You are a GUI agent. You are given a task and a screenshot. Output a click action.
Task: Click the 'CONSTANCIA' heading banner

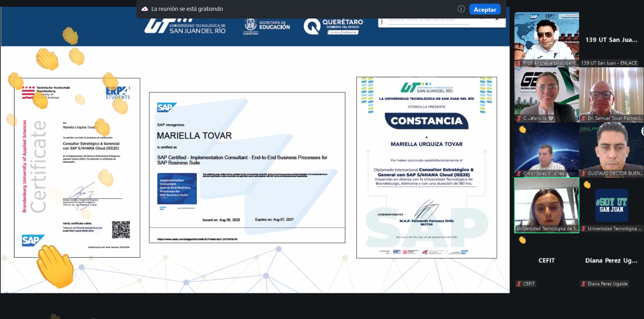tap(427, 121)
